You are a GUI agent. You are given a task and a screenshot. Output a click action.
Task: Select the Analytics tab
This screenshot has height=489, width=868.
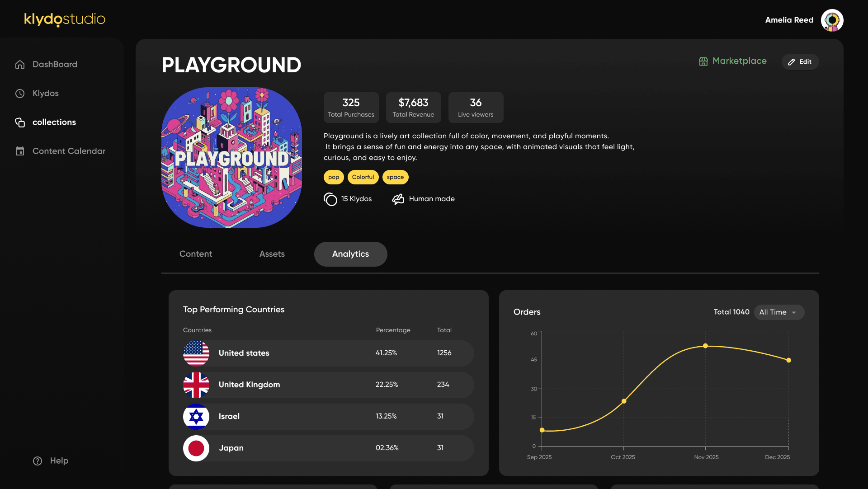tap(350, 254)
